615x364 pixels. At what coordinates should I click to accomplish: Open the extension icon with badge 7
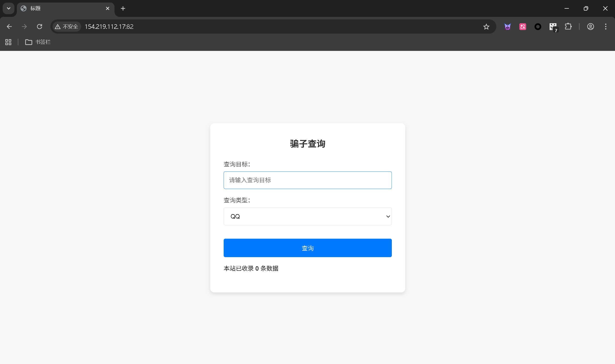point(553,27)
